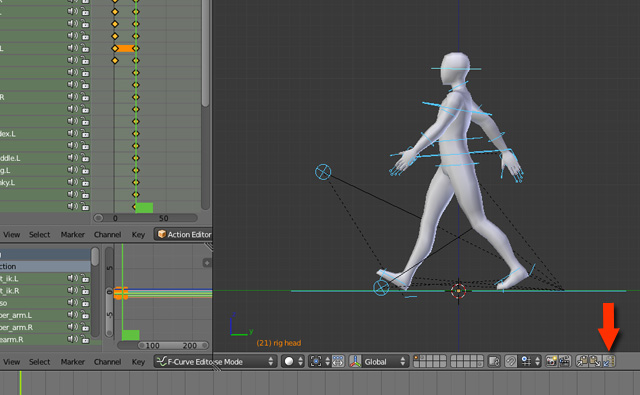
Task: Select the orange keyframe block on the .L row
Action: 125,48
